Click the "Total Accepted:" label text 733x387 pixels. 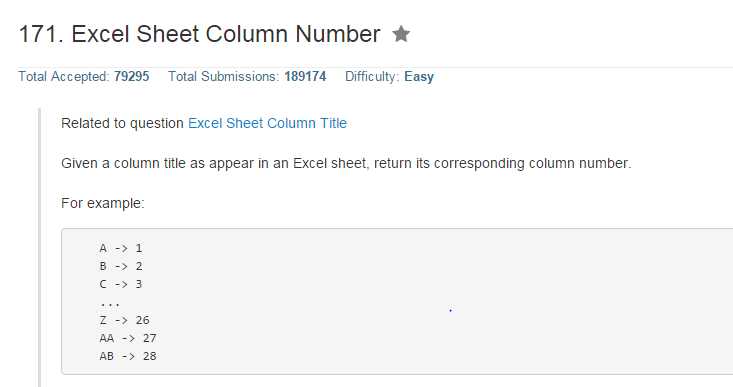click(x=64, y=77)
